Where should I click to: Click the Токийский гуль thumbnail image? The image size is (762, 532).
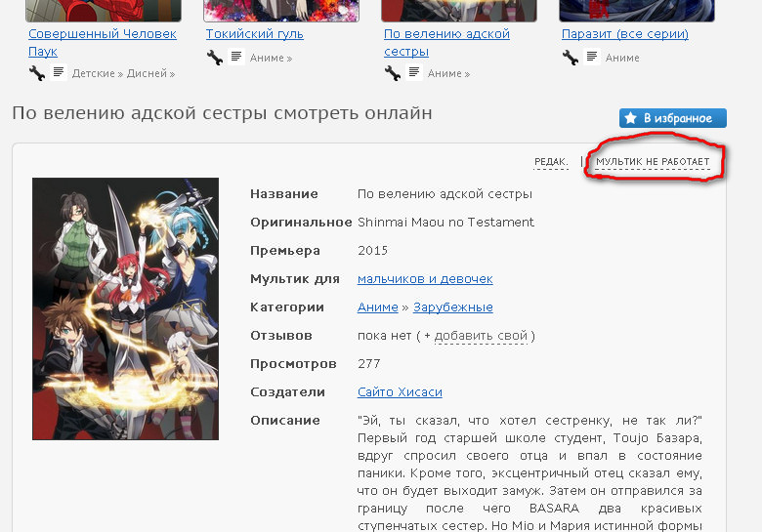(281, 11)
